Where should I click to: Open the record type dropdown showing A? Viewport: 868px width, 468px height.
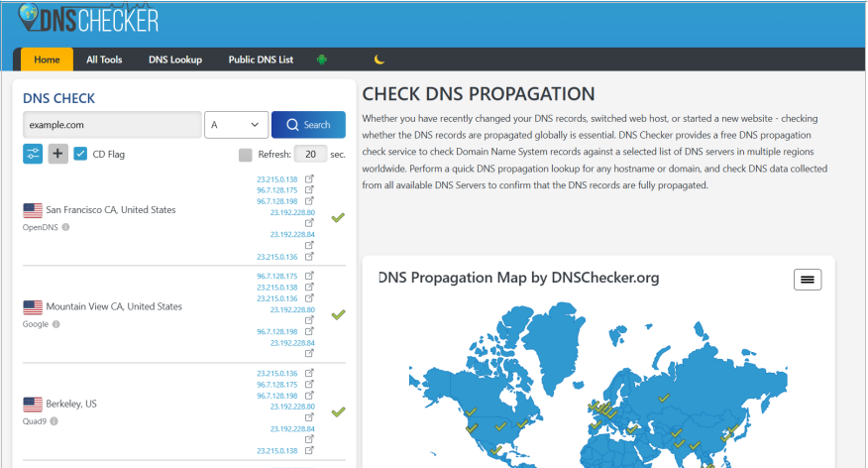tap(237, 125)
